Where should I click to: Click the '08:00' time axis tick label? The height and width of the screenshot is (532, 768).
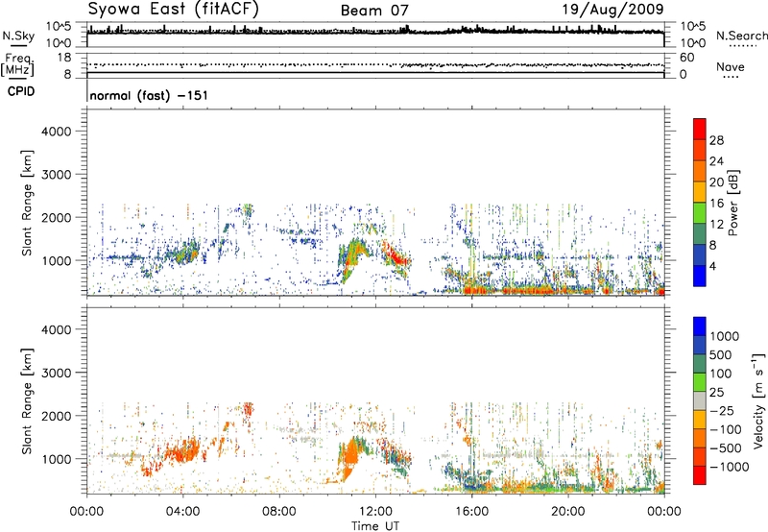tap(279, 512)
